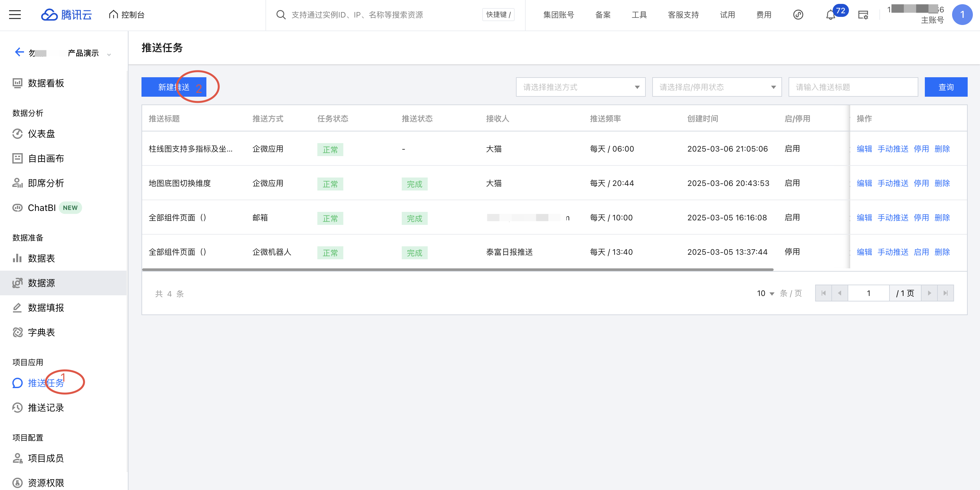Disable the 地图底图切换维度 push task

tap(921, 183)
